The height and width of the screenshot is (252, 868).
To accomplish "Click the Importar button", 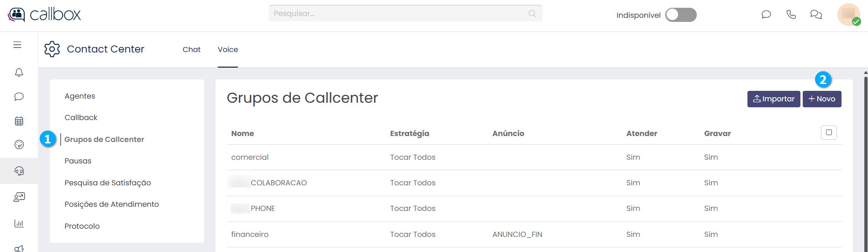I will (773, 99).
